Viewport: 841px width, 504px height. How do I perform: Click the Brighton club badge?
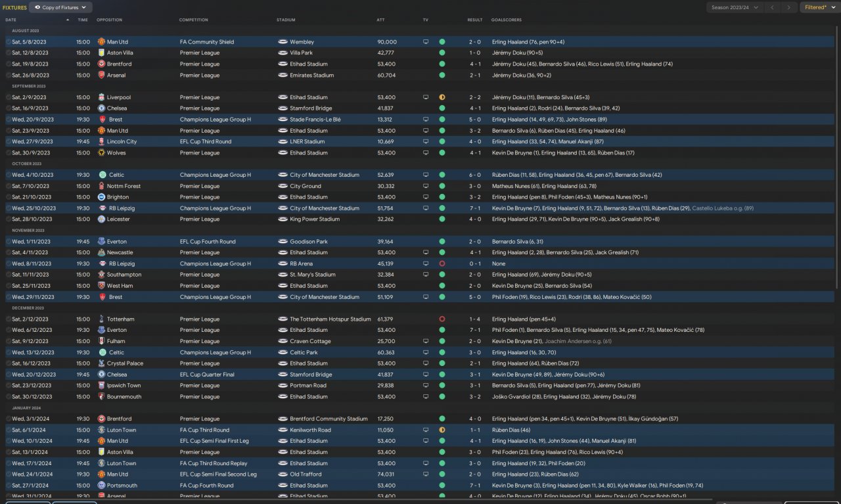(101, 197)
